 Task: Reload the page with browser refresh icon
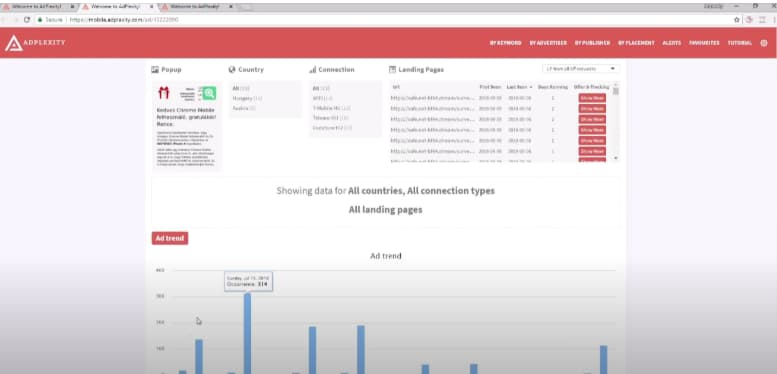(27, 20)
